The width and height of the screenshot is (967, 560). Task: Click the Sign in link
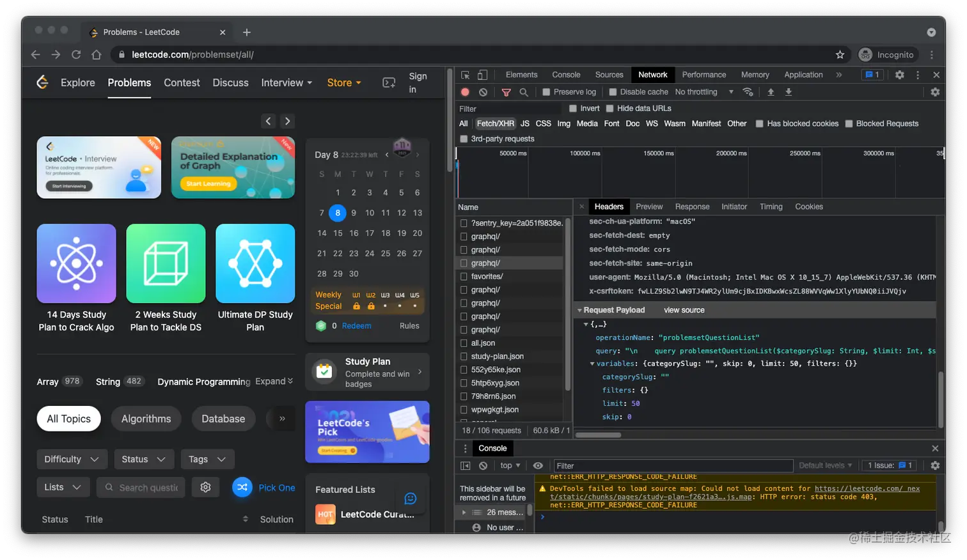click(x=418, y=83)
